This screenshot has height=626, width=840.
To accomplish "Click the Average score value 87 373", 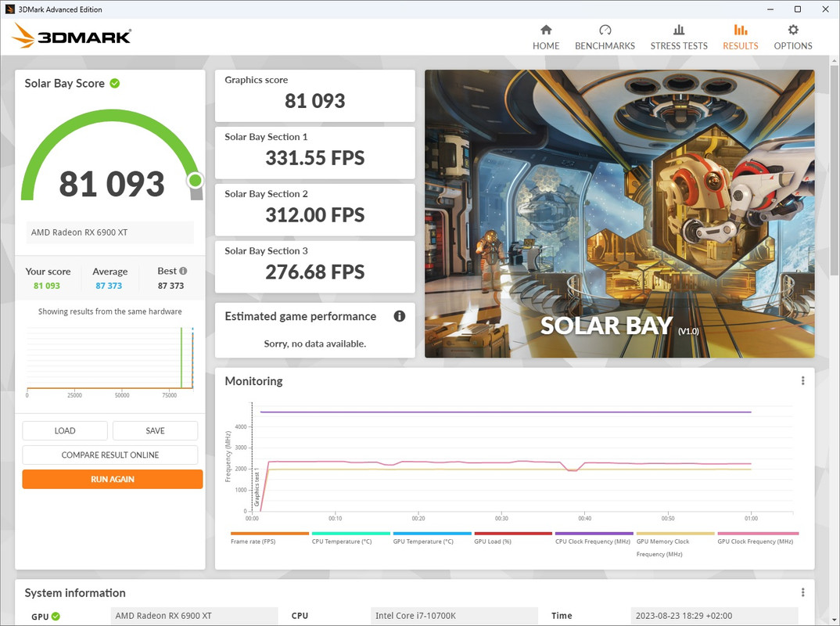I will click(x=109, y=286).
